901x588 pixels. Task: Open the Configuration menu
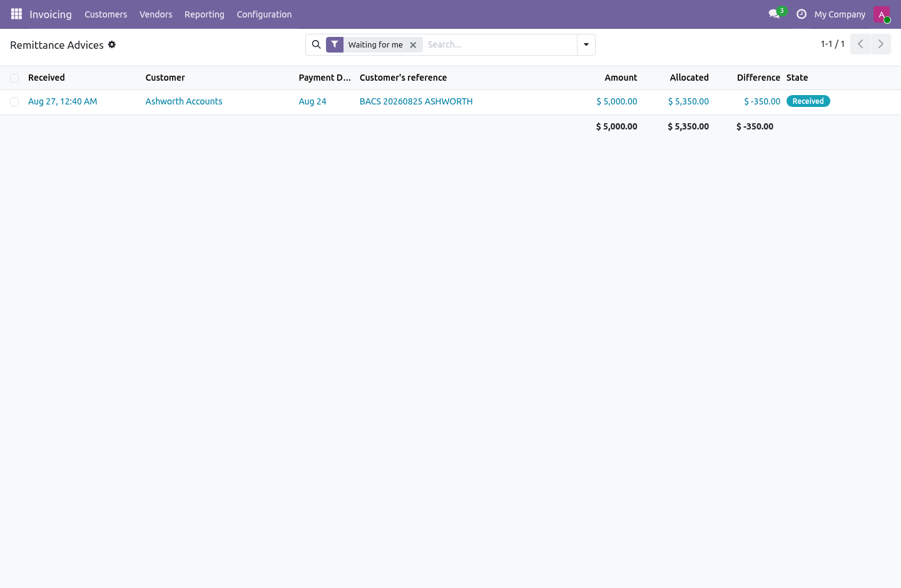(x=264, y=14)
